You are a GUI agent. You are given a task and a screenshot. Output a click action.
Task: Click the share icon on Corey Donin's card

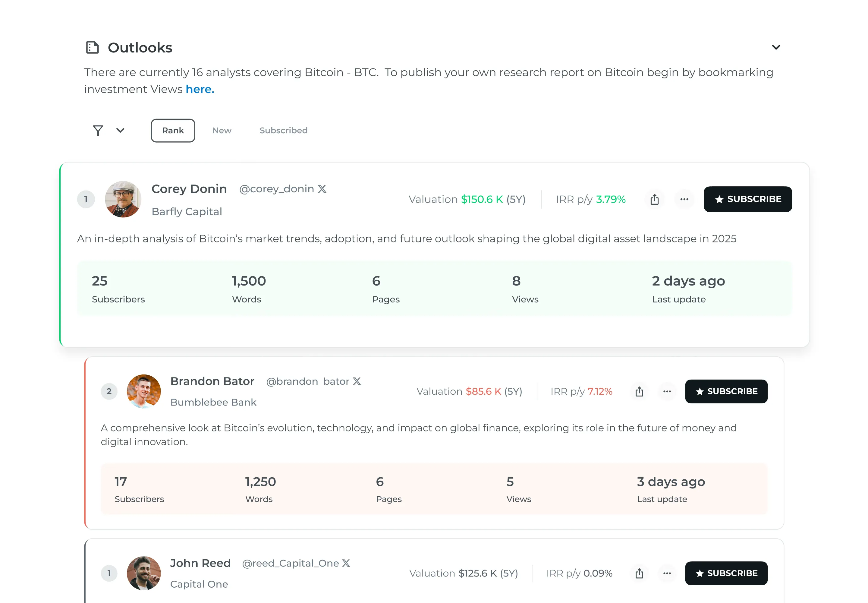point(654,200)
